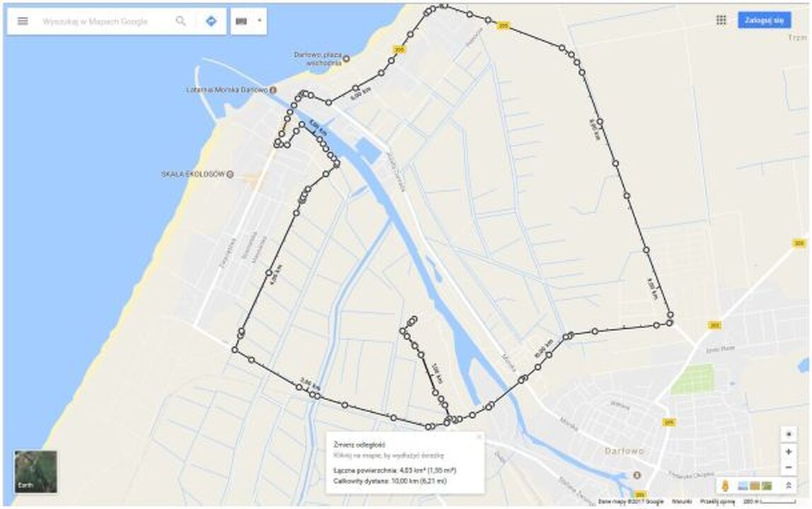This screenshot has width=812, height=509.
Task: Zoom out with the minus button
Action: [789, 467]
